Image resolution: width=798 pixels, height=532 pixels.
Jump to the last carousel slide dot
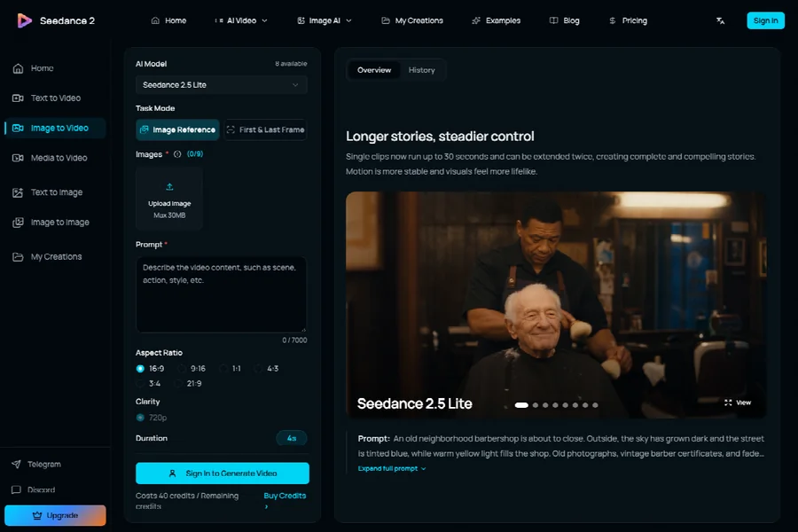pyautogui.click(x=595, y=405)
